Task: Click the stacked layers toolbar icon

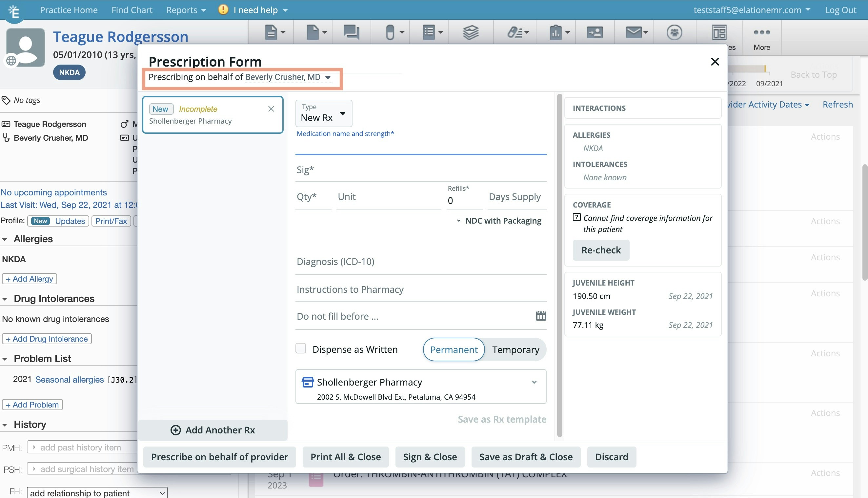Action: (470, 32)
